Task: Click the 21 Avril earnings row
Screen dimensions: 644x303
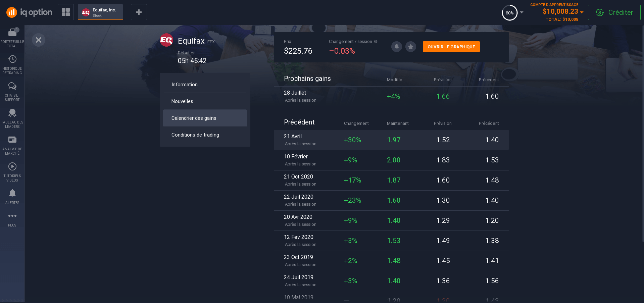Action: (391, 140)
